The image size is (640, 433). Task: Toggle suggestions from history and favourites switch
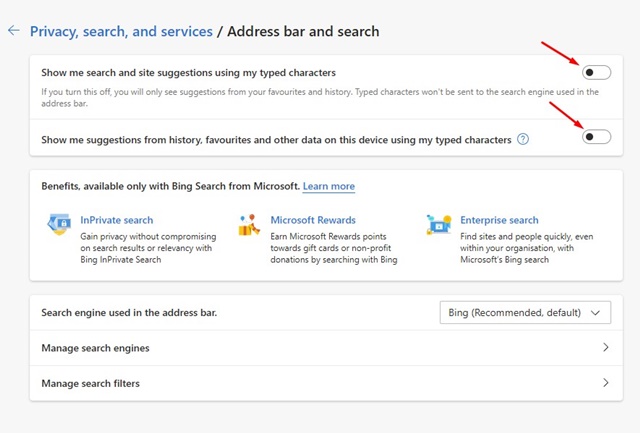(596, 137)
